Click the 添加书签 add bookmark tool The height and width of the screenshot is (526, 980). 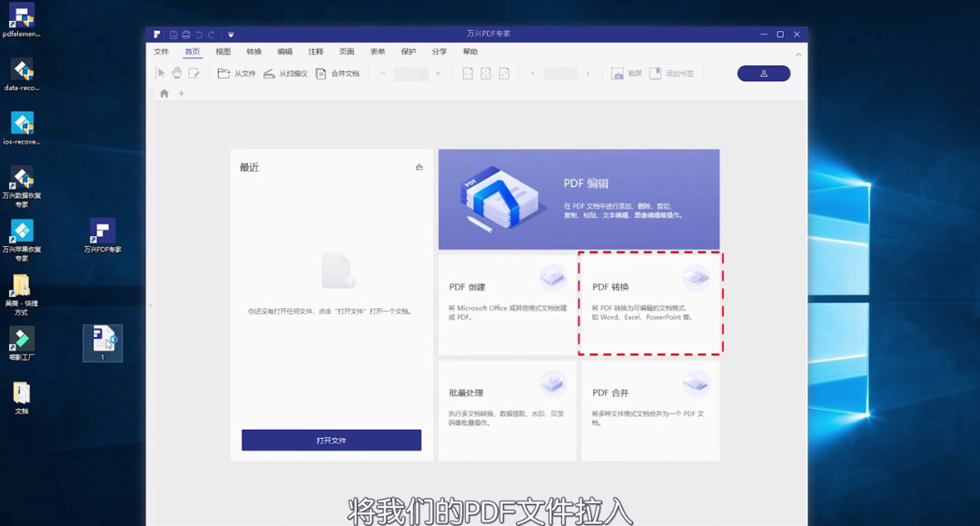672,74
